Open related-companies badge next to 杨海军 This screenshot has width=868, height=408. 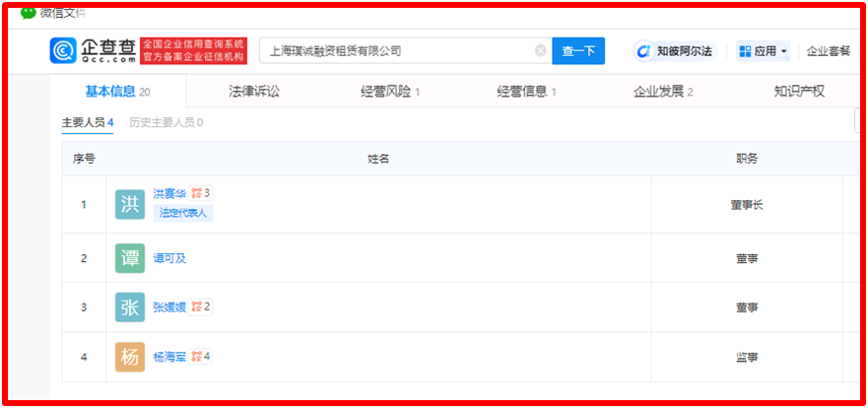click(201, 357)
